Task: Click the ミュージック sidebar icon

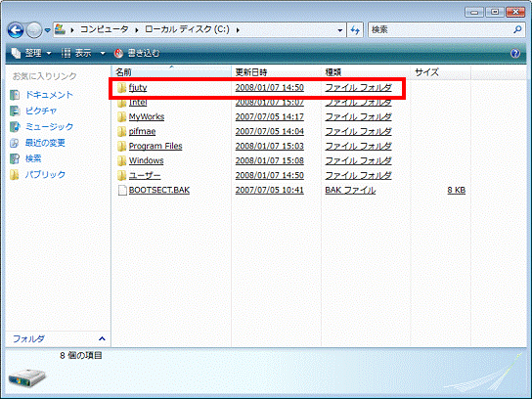Action: click(15, 127)
